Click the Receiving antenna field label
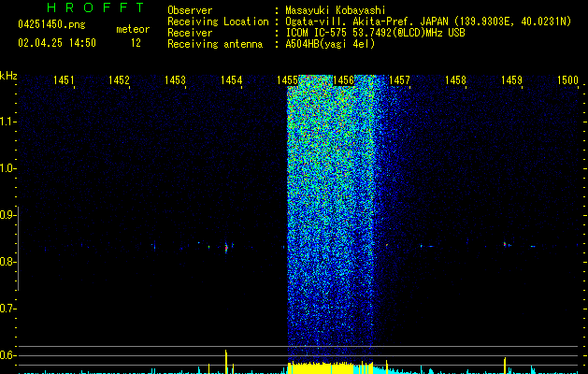This screenshot has height=374, width=588. (215, 44)
